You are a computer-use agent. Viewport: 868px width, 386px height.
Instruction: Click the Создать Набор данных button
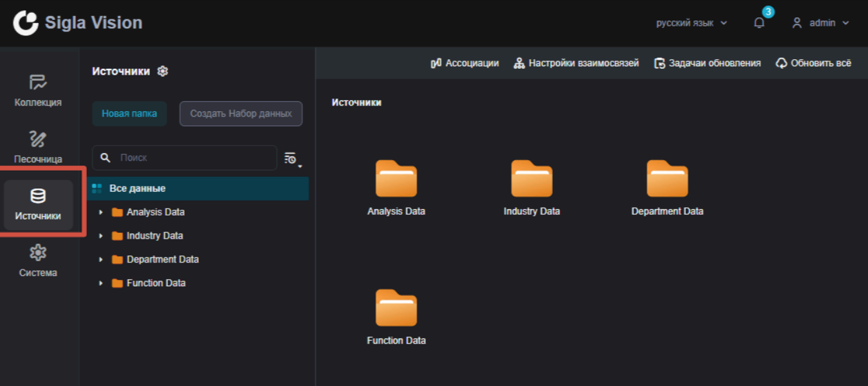pyautogui.click(x=241, y=114)
